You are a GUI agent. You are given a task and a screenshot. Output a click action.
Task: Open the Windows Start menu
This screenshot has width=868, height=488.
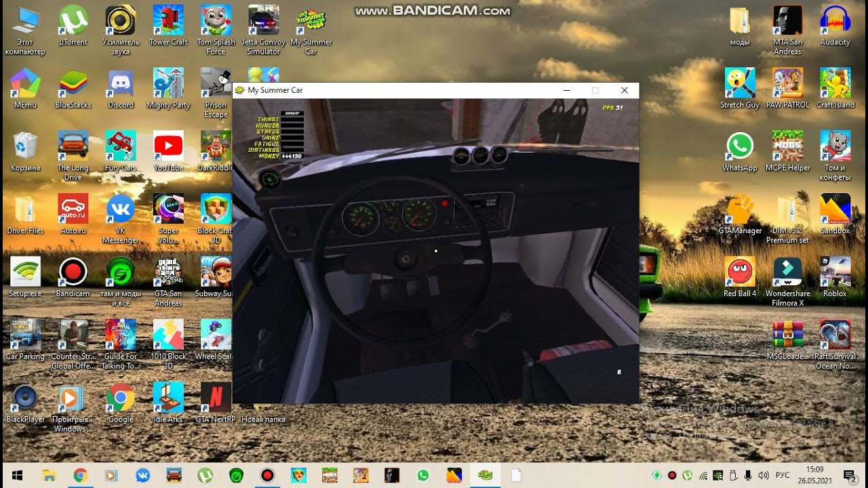point(16,475)
